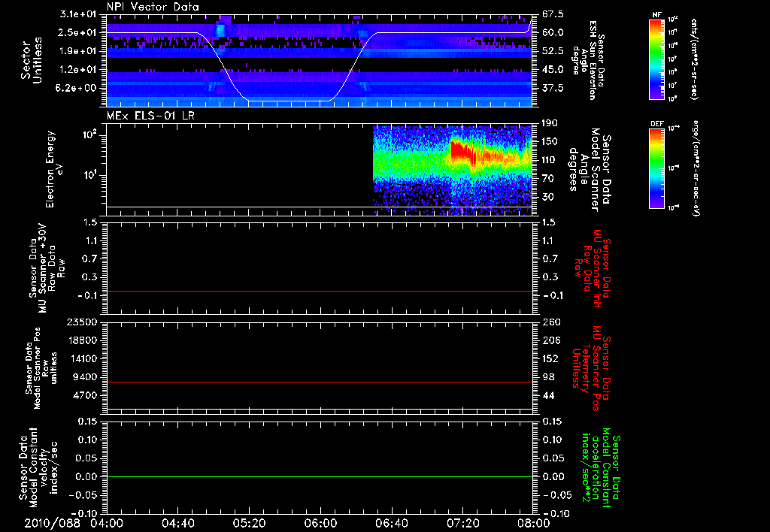Click the green line in velocity panel
This screenshot has height=532, width=770.
tap(320, 476)
